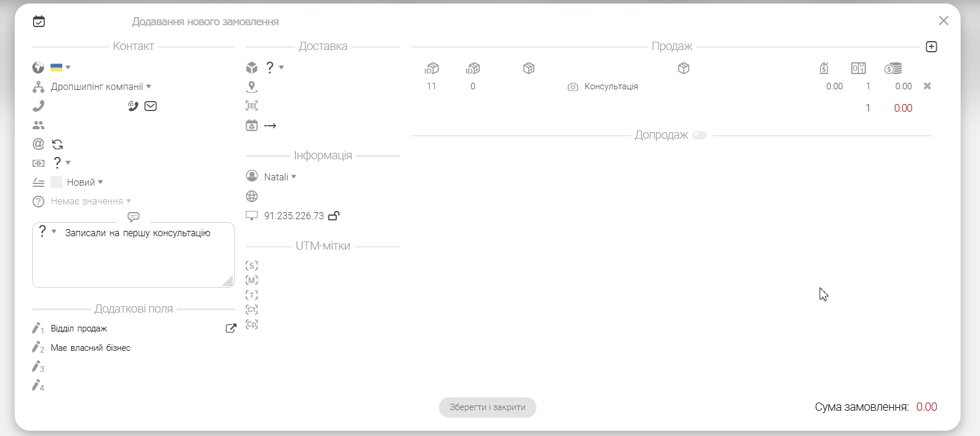Click the delivery date calendar icon

pyautogui.click(x=251, y=125)
